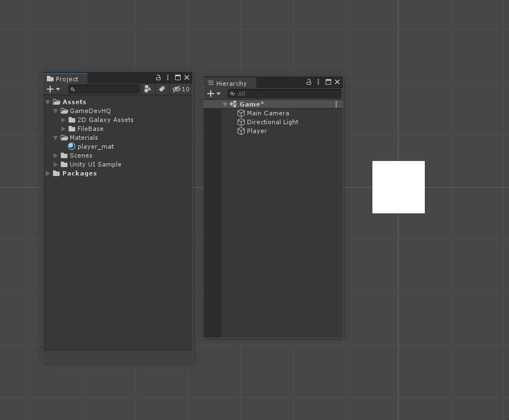Open the Hierarchy search mode magnifier dropdown

point(232,94)
